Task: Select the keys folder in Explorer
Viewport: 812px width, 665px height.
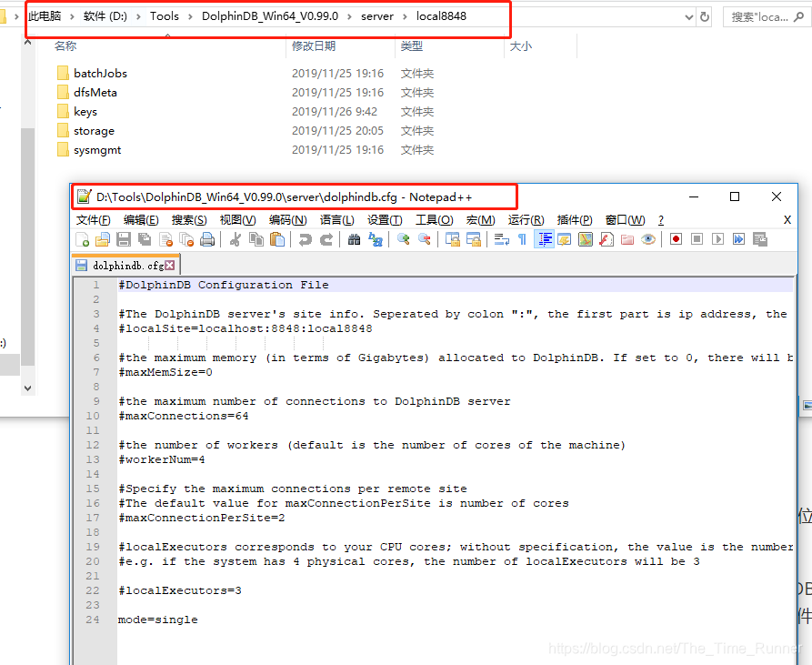Action: (x=85, y=112)
